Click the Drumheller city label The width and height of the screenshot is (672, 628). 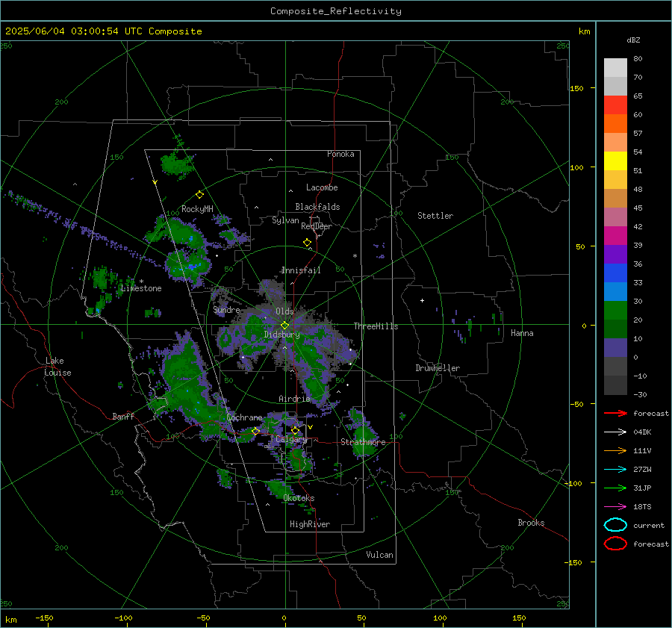[438, 368]
